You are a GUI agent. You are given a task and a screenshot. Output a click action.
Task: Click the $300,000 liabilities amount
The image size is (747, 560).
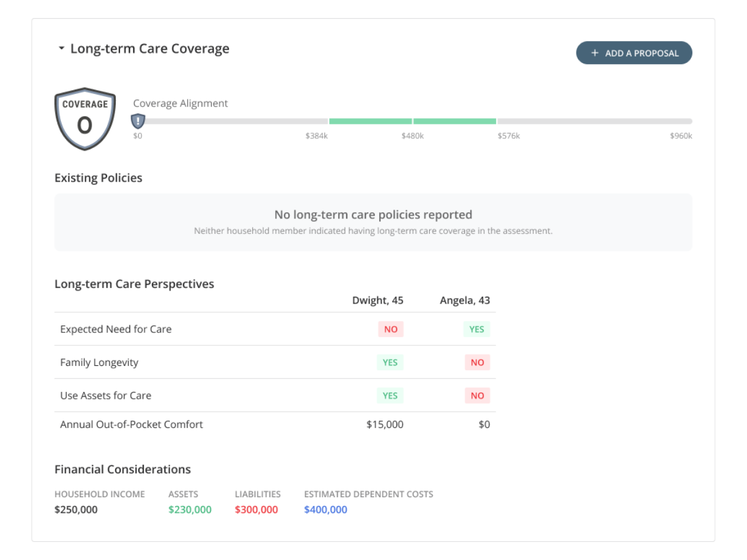pos(256,510)
